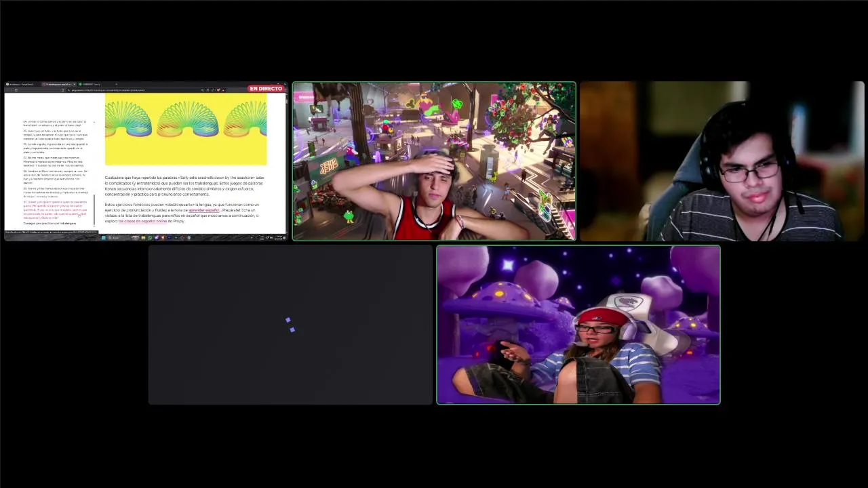Image resolution: width=868 pixels, height=488 pixels.
Task: Click 'Consejos para practicar con trabalenguas' sidebar heading
Action: pyautogui.click(x=50, y=223)
